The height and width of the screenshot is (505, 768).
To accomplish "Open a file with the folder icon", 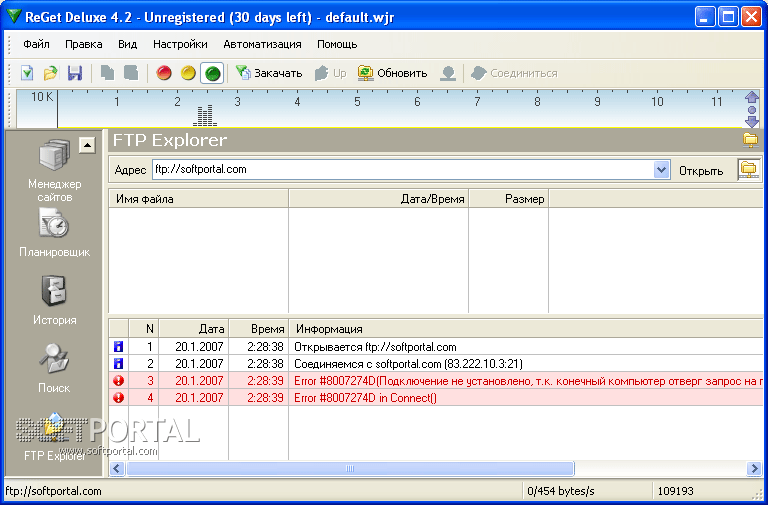I will [50, 73].
